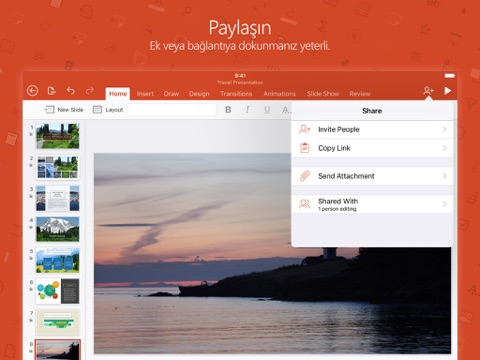
Task: Click the Invite People person icon
Action: tap(304, 129)
